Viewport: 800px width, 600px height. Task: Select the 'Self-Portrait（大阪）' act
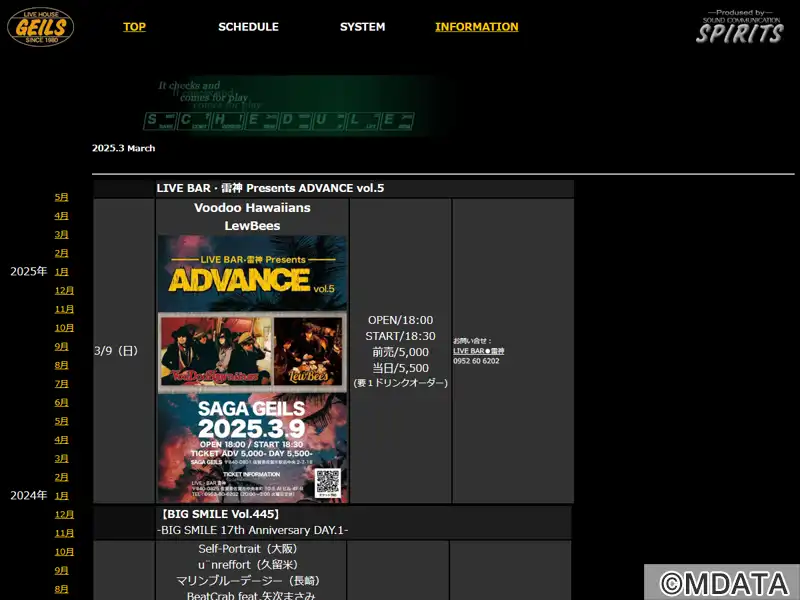tap(248, 549)
